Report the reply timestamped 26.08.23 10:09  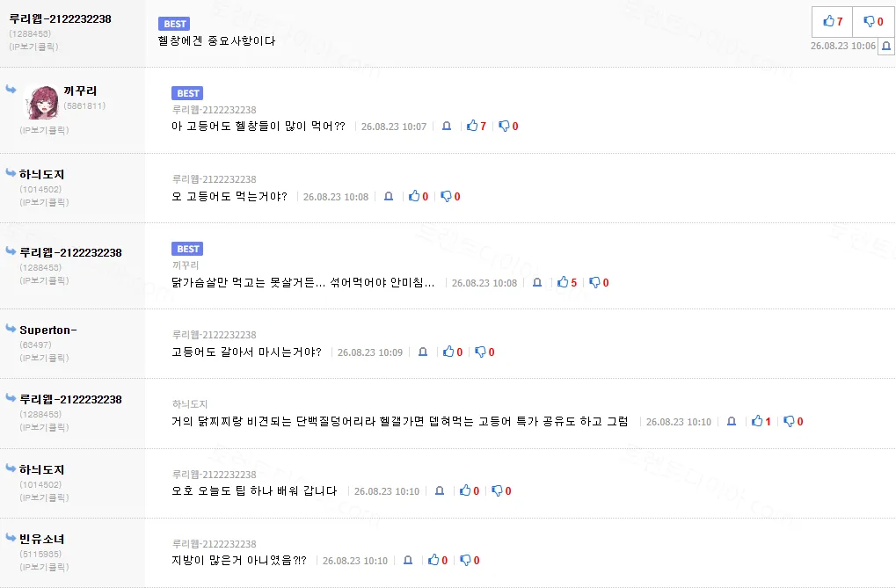423,352
